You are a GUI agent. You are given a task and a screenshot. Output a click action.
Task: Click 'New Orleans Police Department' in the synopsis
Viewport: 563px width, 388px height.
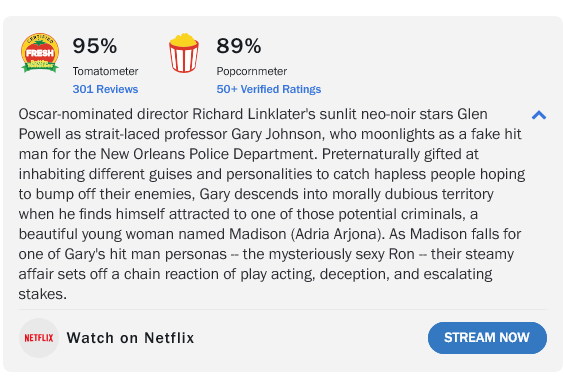pos(208,154)
